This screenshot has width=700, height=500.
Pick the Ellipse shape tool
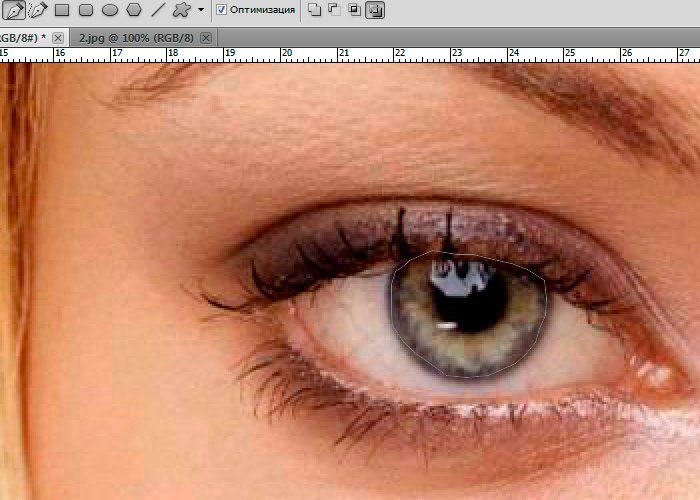click(x=110, y=10)
